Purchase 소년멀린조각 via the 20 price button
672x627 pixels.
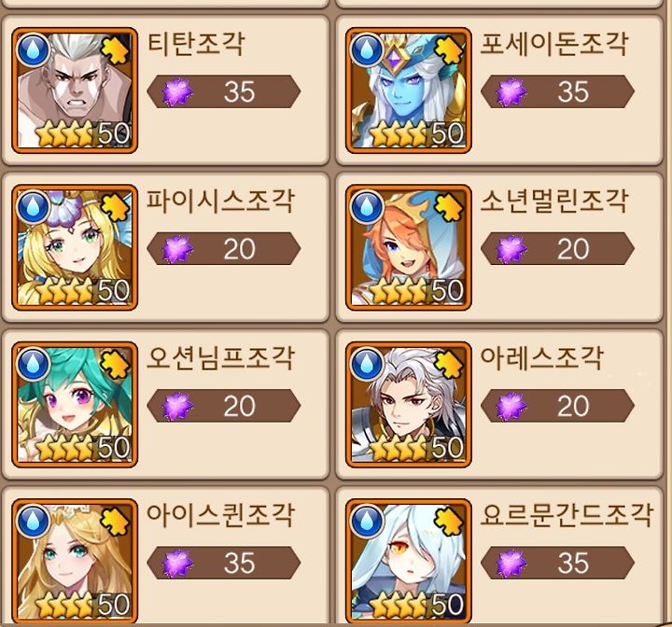pos(557,248)
